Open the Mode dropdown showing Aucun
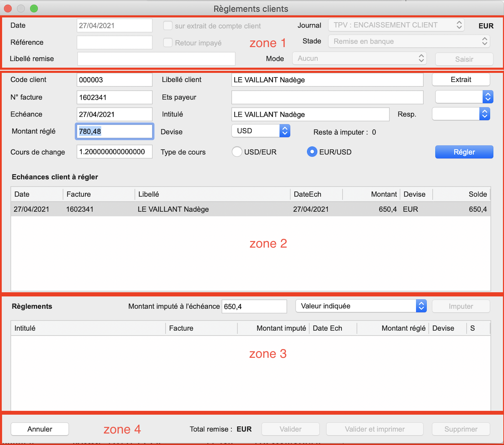This screenshot has height=445, width=504. (x=359, y=59)
